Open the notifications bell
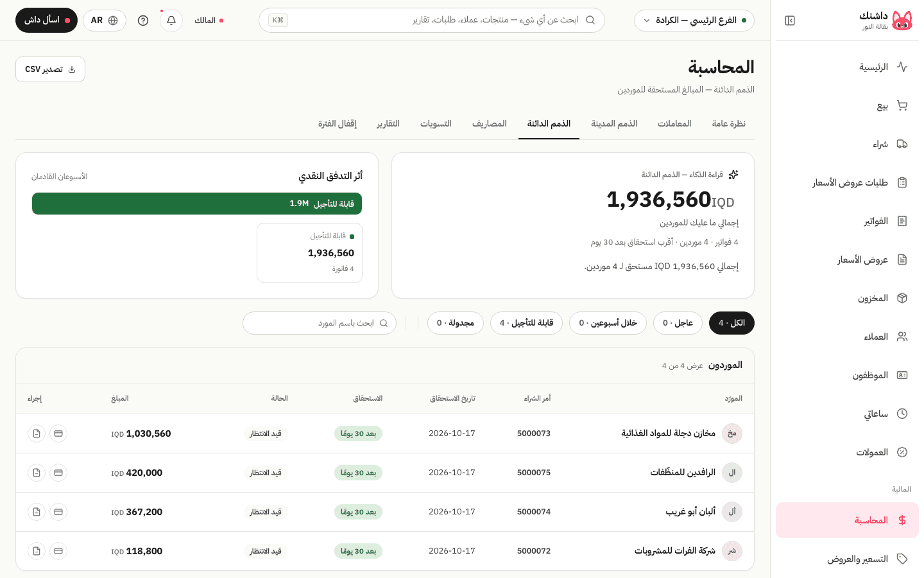 tap(171, 21)
